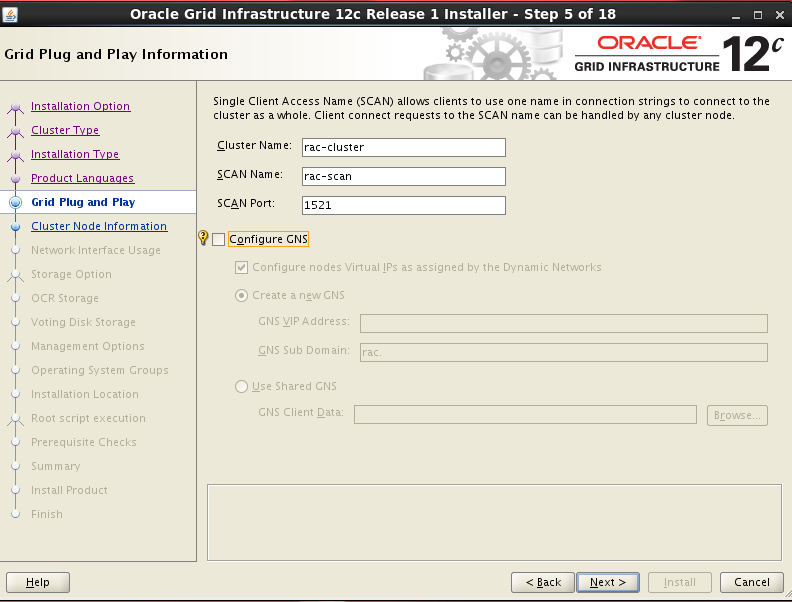
Task: Click the GNS Client Data field
Action: (x=525, y=415)
